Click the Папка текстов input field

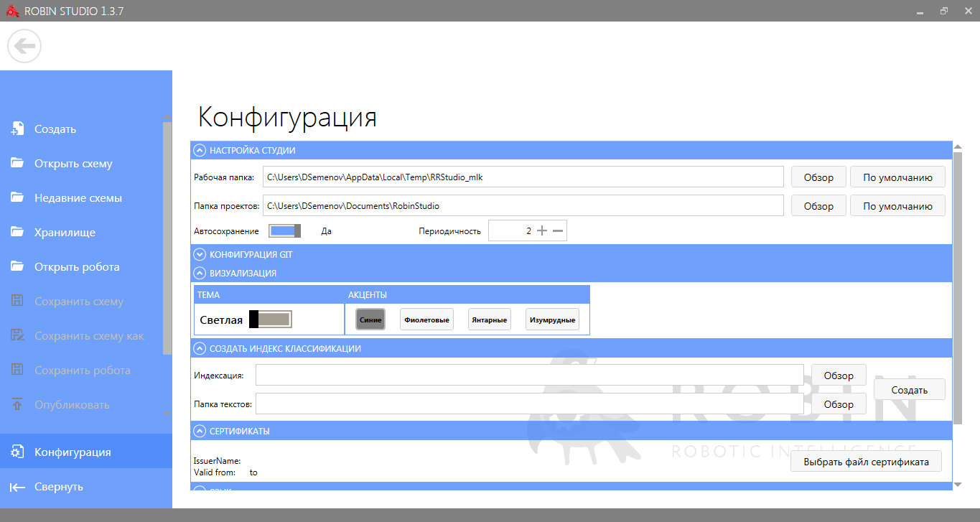(x=530, y=404)
